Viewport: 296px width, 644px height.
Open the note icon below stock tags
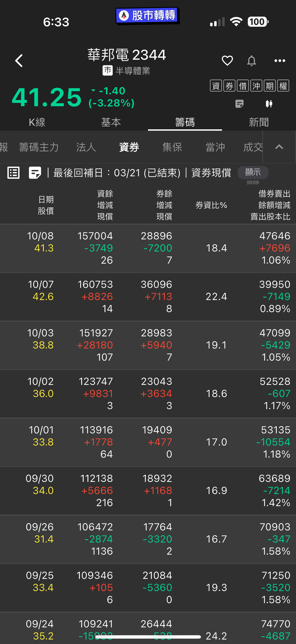pyautogui.click(x=239, y=104)
